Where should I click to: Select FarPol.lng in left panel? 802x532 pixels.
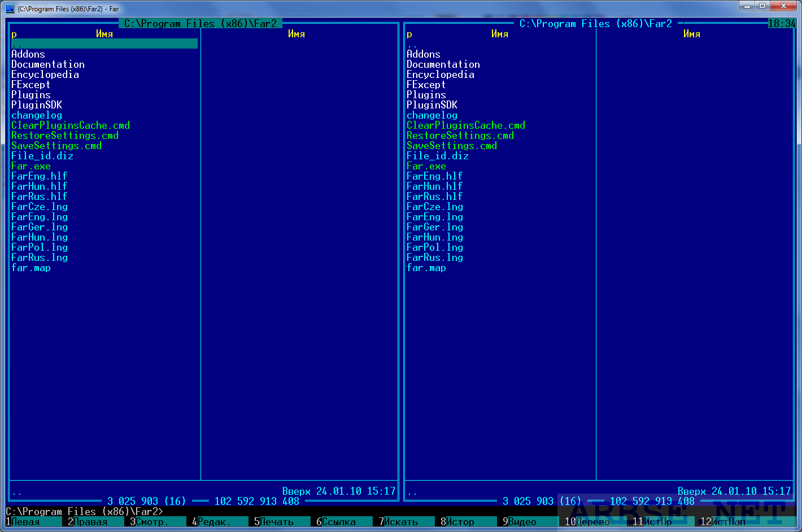point(40,247)
